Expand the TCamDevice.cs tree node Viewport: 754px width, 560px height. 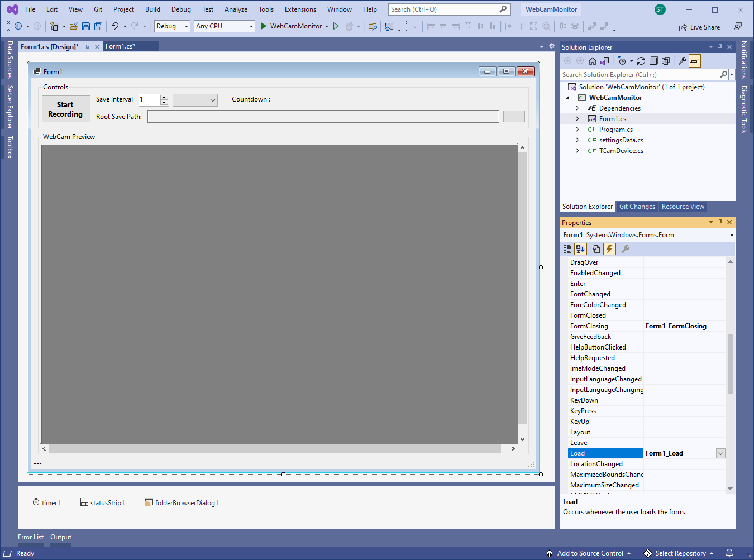tap(578, 151)
